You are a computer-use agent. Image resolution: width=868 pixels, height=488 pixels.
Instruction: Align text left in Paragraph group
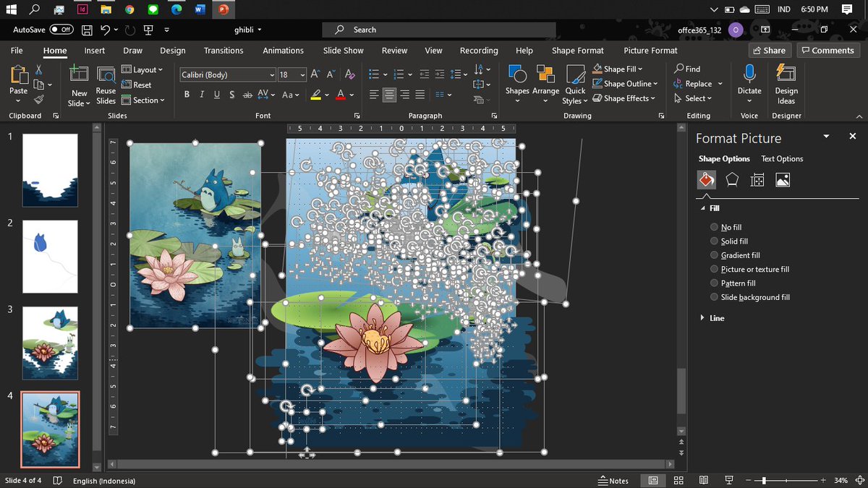pyautogui.click(x=374, y=95)
